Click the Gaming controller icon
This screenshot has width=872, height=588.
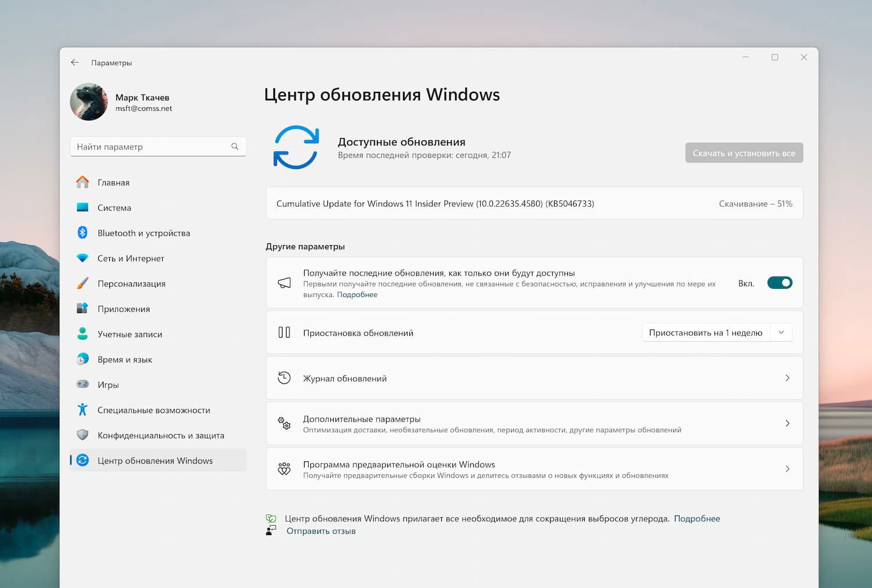point(83,384)
